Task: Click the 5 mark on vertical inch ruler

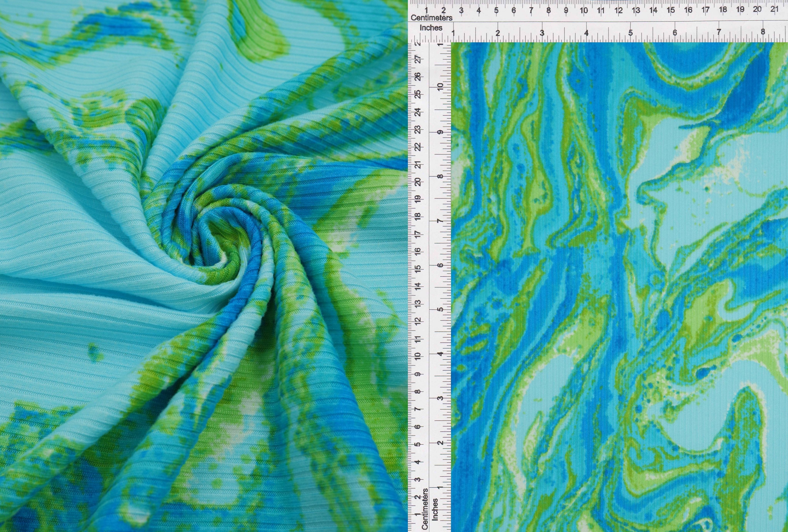Action: coord(440,309)
